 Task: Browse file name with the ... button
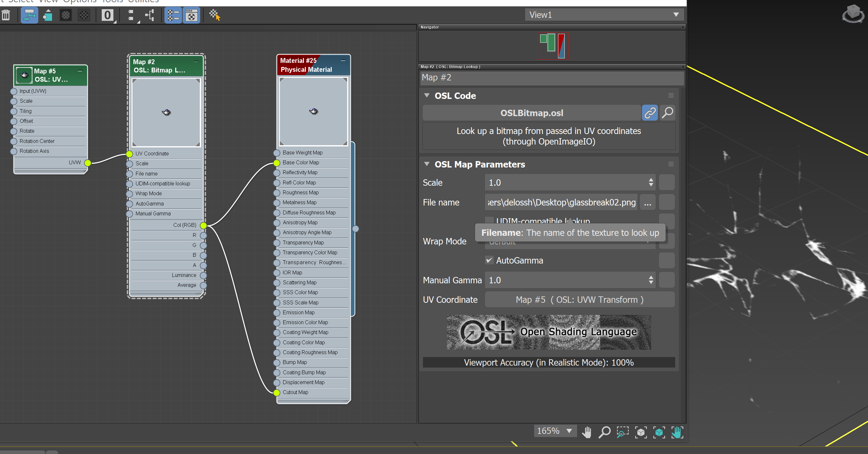[647, 202]
